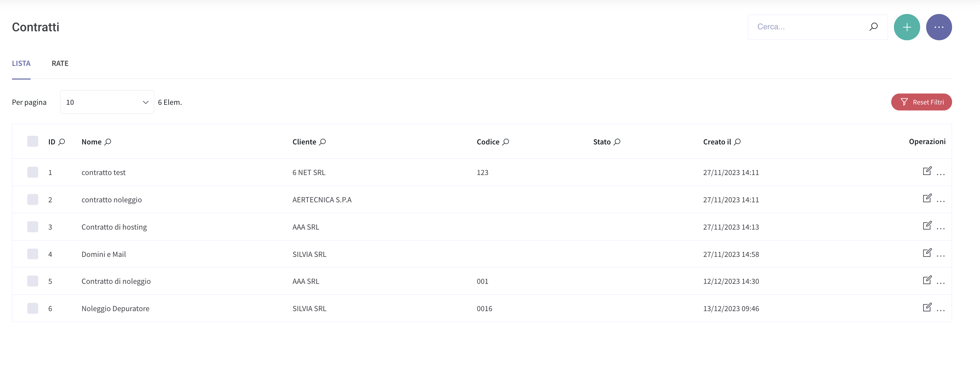The image size is (980, 386).
Task: Click the Codice column header label
Action: click(488, 142)
